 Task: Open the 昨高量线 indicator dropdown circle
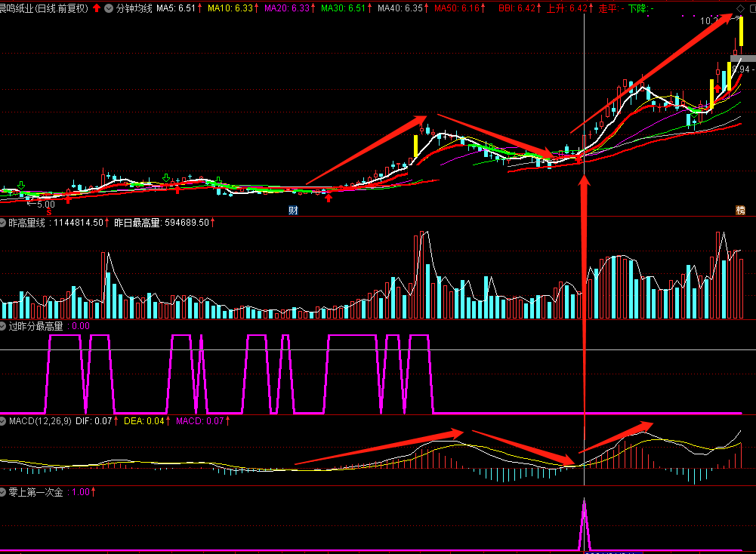click(3, 223)
